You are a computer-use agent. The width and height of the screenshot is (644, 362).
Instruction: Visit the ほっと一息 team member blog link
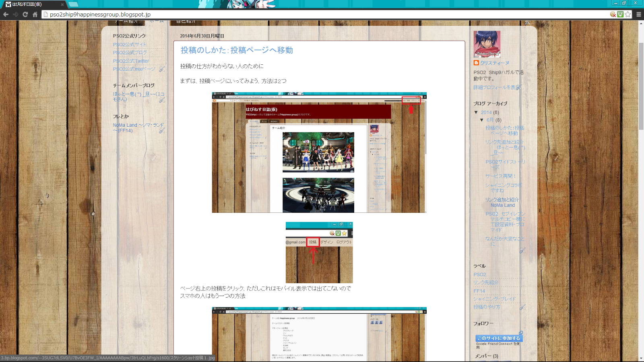(138, 97)
